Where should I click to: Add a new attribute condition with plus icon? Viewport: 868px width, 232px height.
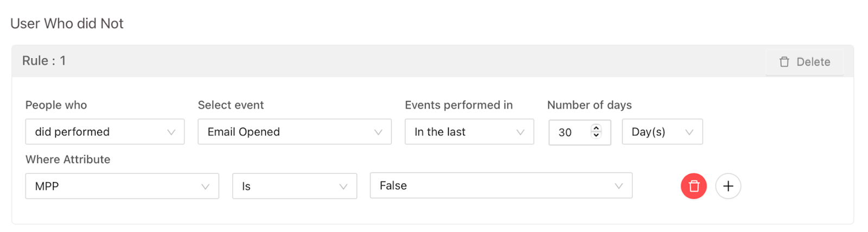click(x=728, y=186)
